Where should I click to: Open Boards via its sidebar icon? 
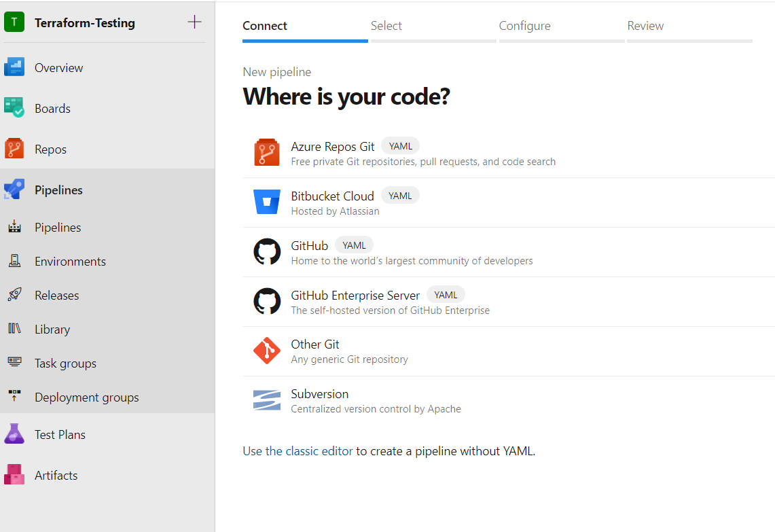click(x=14, y=109)
